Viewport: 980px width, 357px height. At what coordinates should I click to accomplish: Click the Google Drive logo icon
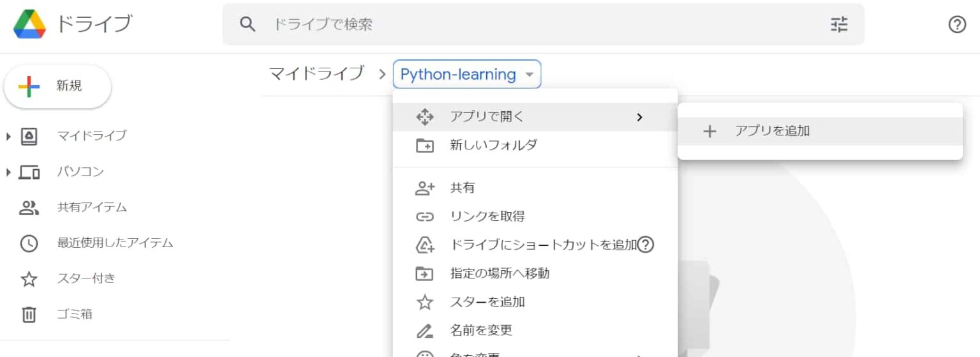(x=29, y=24)
